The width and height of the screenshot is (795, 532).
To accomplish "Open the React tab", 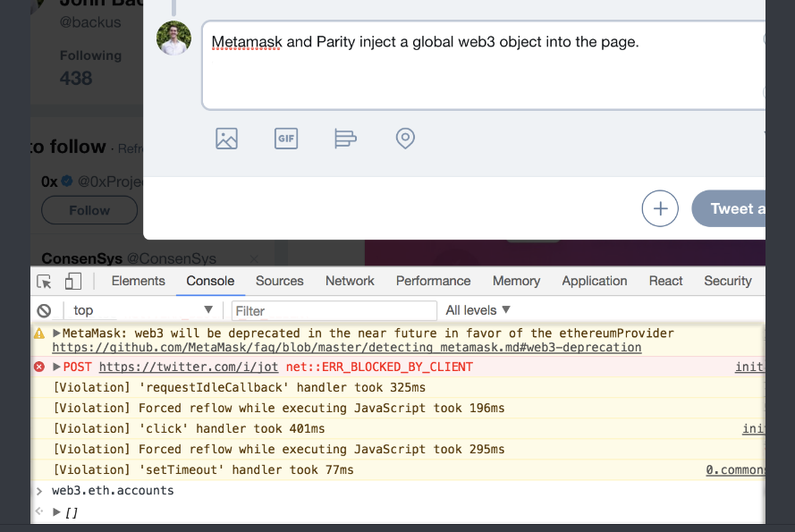I will [665, 281].
